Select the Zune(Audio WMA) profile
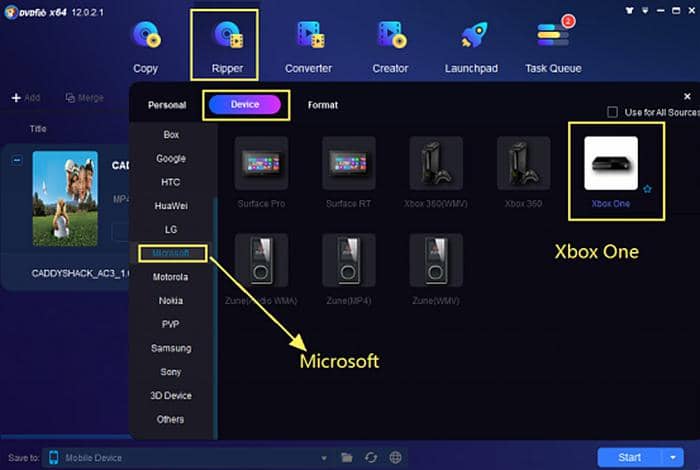Viewport: 700px width, 470px height. [x=261, y=270]
